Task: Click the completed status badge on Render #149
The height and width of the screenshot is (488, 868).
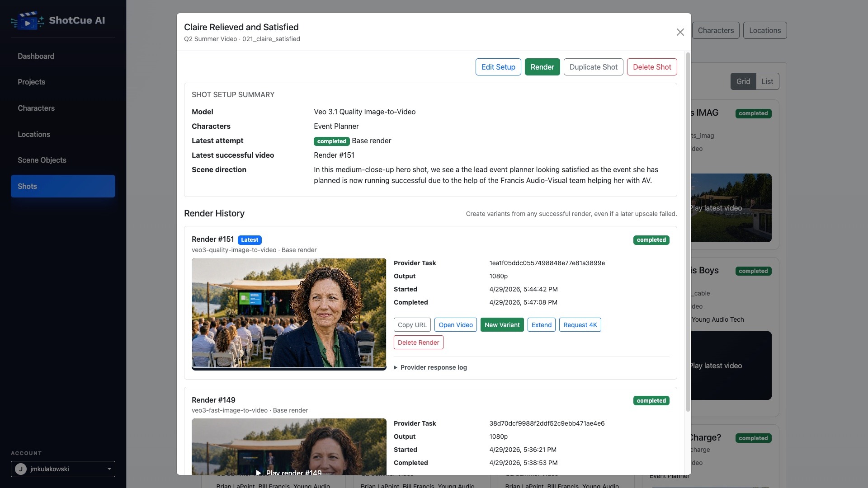Action: click(651, 401)
